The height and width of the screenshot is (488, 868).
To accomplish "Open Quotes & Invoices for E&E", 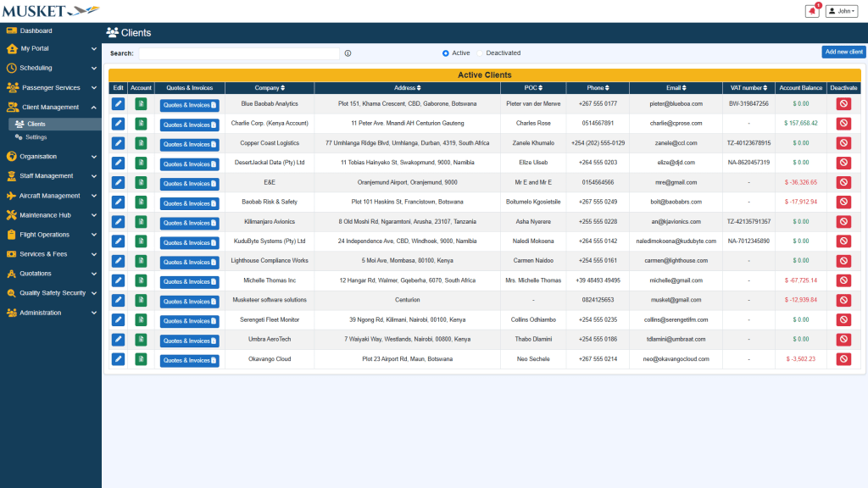I will [189, 183].
